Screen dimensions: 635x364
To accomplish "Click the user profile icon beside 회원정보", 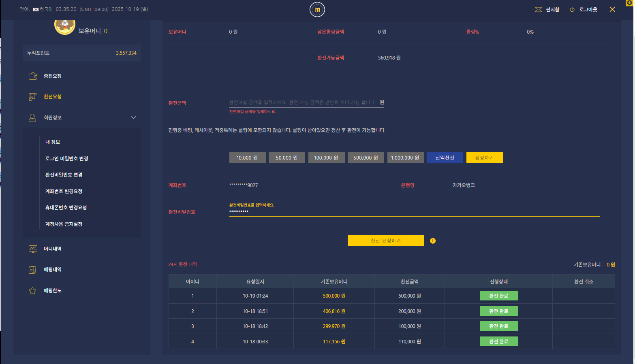I will pyautogui.click(x=33, y=118).
